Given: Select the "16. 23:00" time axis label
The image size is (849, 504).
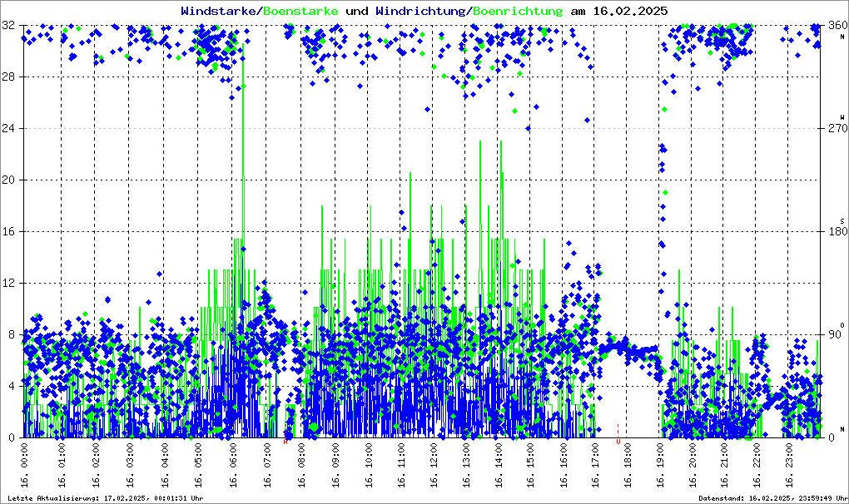Looking at the screenshot, I should tap(788, 465).
